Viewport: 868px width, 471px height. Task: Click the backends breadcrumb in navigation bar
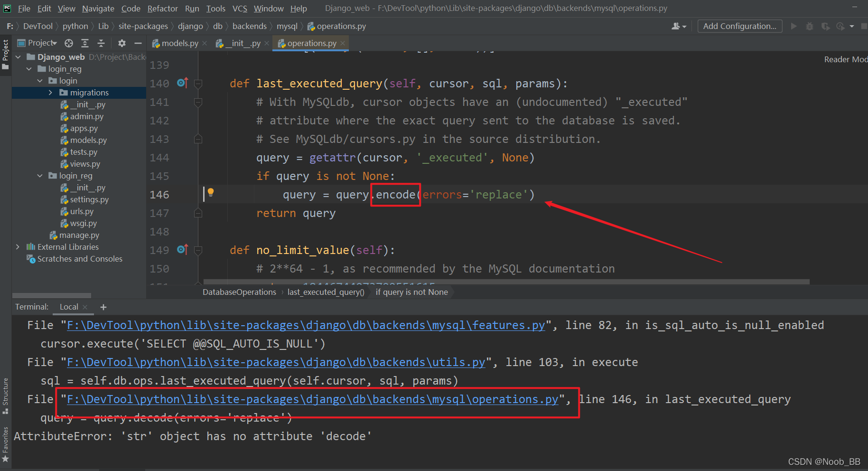click(x=250, y=26)
